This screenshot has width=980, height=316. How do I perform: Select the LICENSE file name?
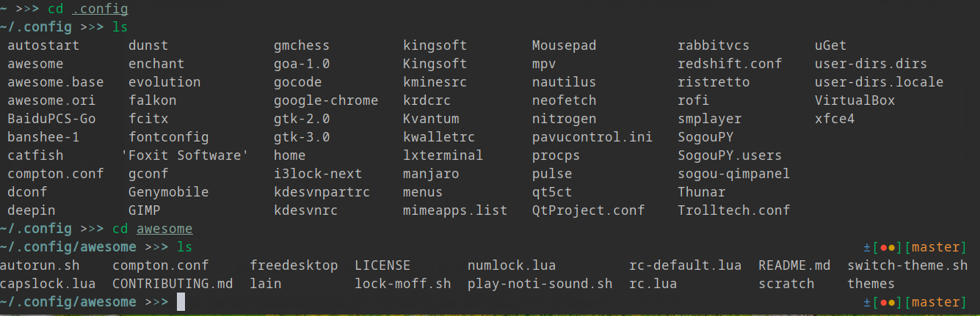coord(382,265)
